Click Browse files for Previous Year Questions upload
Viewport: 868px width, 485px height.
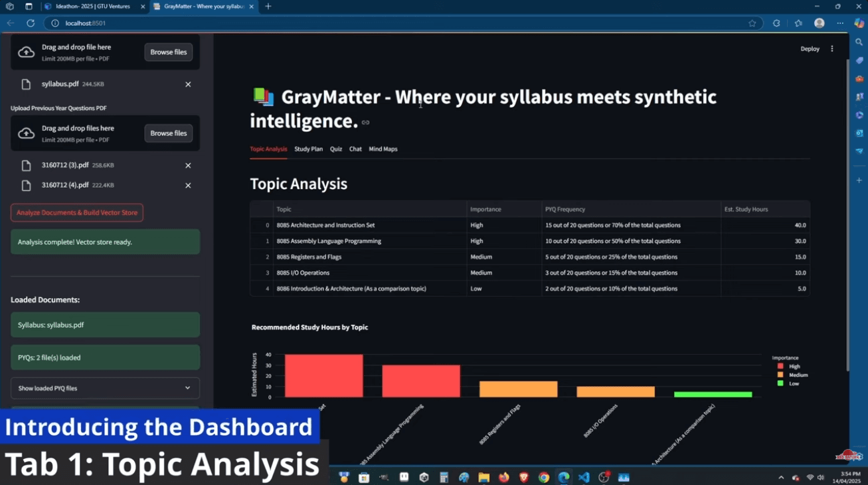[x=168, y=133]
